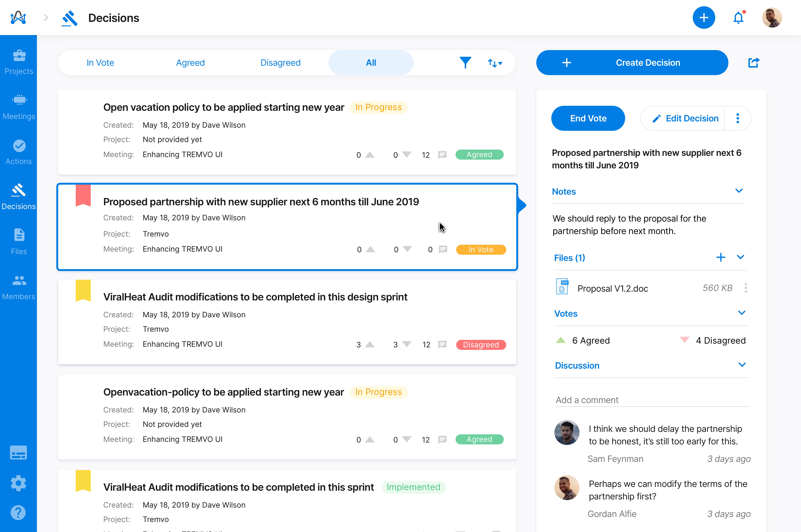Switch to the Disagreed tab

tap(280, 62)
